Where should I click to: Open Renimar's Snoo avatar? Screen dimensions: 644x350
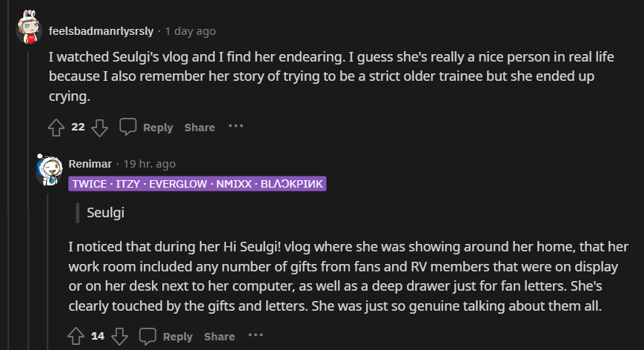click(49, 170)
